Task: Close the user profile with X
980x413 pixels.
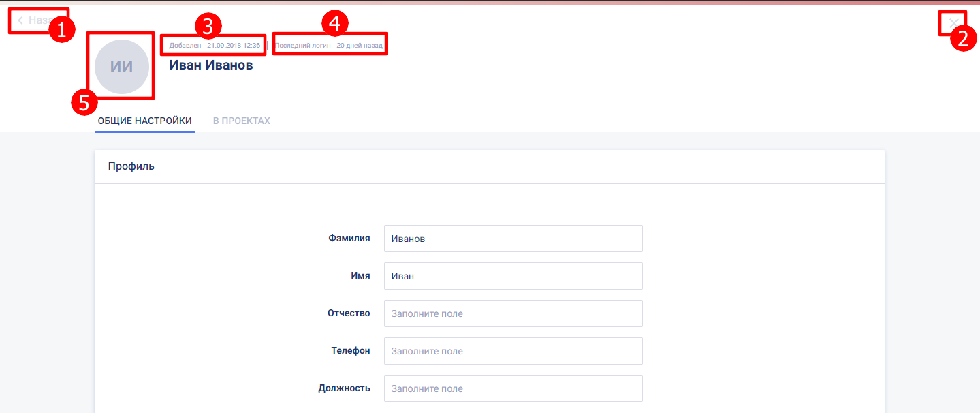Action: pyautogui.click(x=953, y=22)
